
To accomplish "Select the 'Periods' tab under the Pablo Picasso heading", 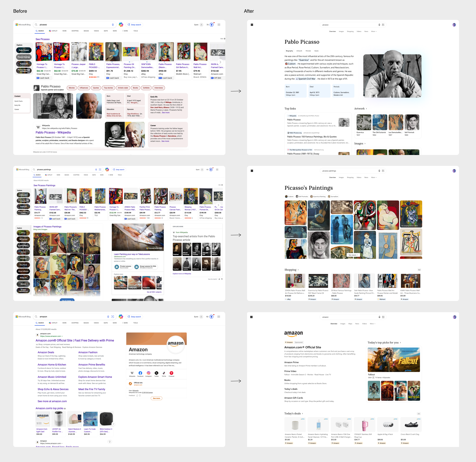I will tap(308, 51).
